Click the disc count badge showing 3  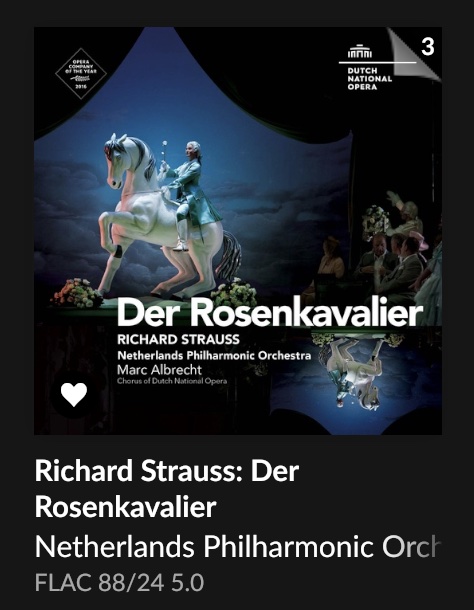tap(427, 47)
